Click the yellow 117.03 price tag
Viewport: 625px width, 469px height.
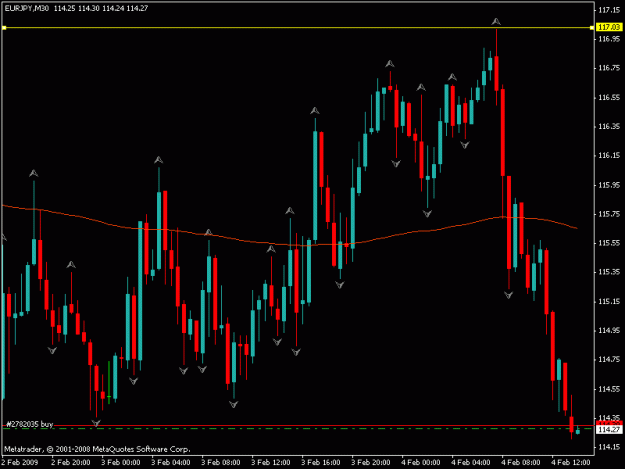[609, 27]
